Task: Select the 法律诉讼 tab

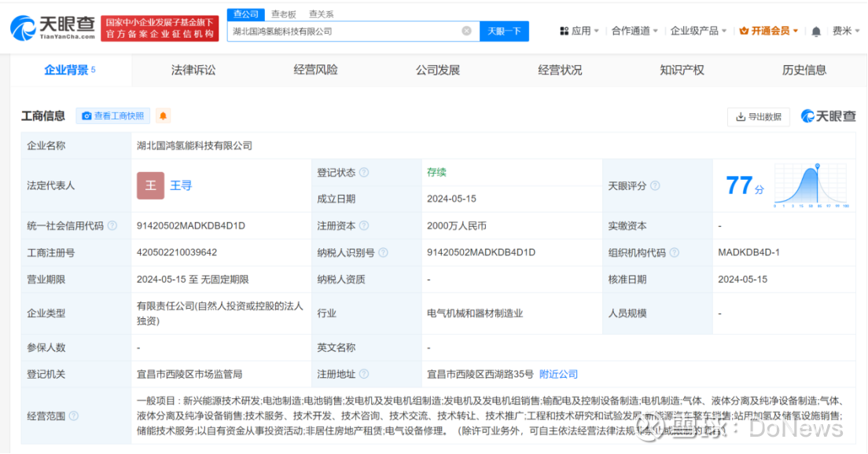Action: (193, 70)
